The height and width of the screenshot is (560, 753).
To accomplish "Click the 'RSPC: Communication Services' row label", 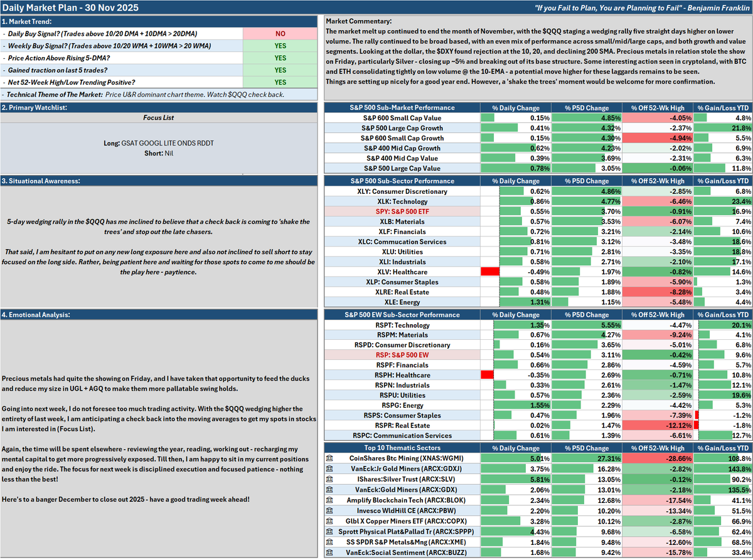I will pyautogui.click(x=402, y=435).
